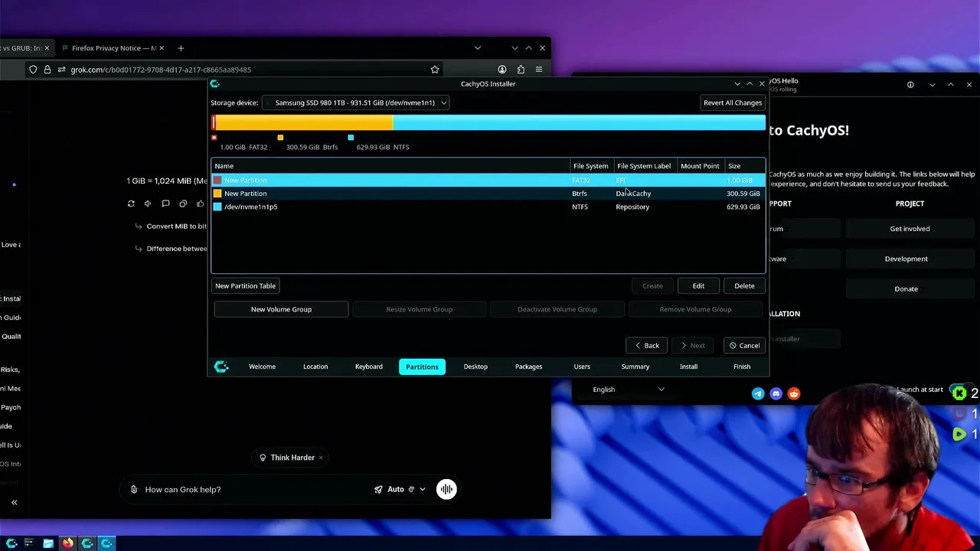Bookmark this page with the star icon
Viewport: 980px width, 551px height.
(x=435, y=70)
